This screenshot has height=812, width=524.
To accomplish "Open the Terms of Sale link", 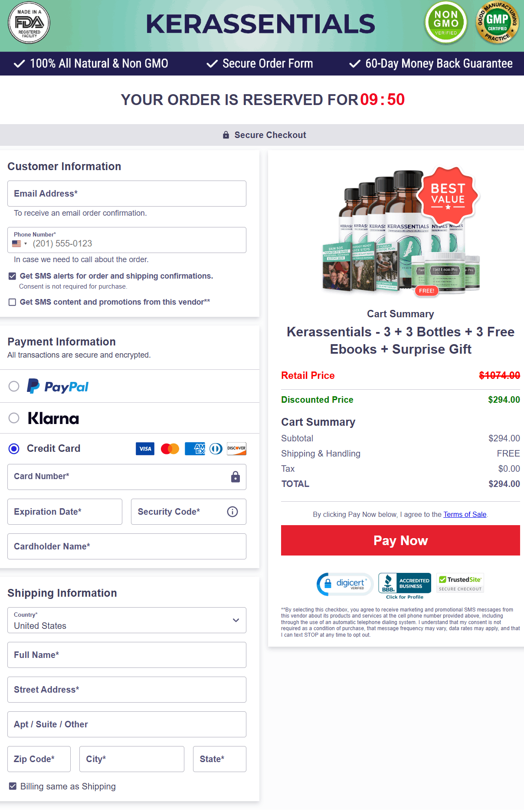I will 465,514.
